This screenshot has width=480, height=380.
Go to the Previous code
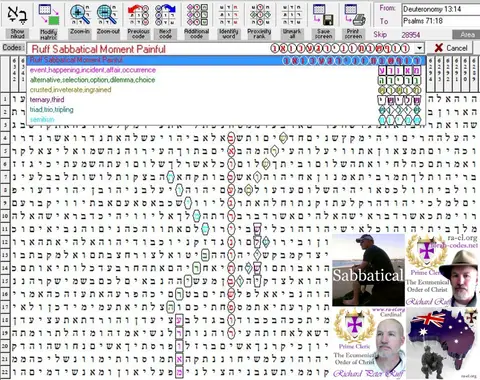click(138, 15)
